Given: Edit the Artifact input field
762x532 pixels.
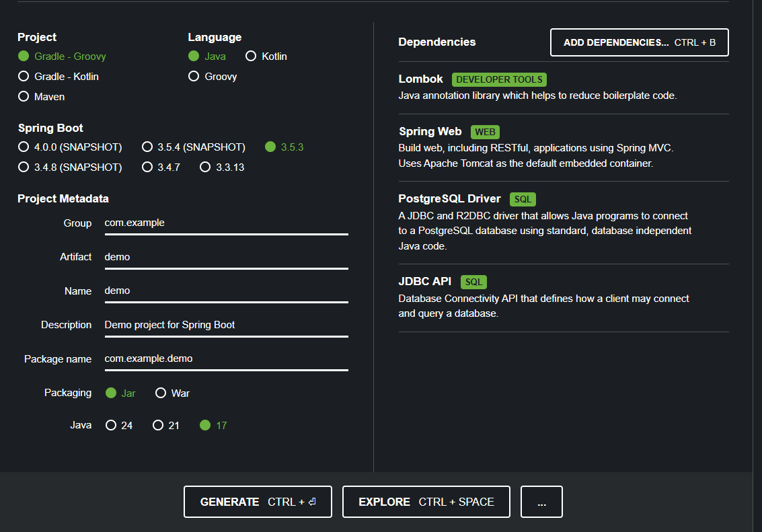Looking at the screenshot, I should pyautogui.click(x=227, y=257).
